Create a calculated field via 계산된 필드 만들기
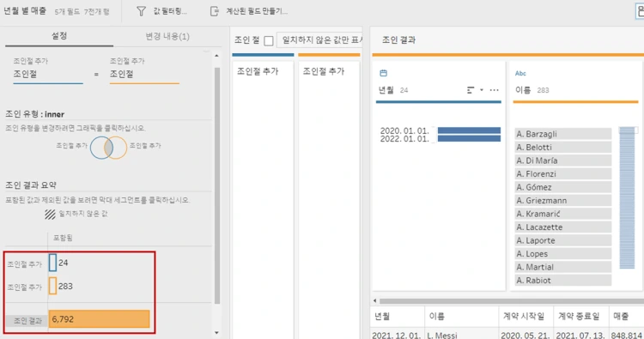644x339 pixels. pyautogui.click(x=257, y=11)
